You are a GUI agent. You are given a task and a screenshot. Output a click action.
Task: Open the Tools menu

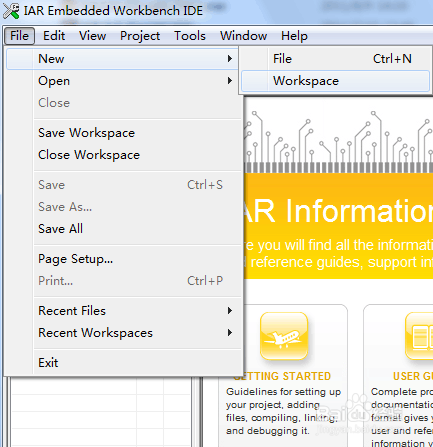(x=190, y=36)
